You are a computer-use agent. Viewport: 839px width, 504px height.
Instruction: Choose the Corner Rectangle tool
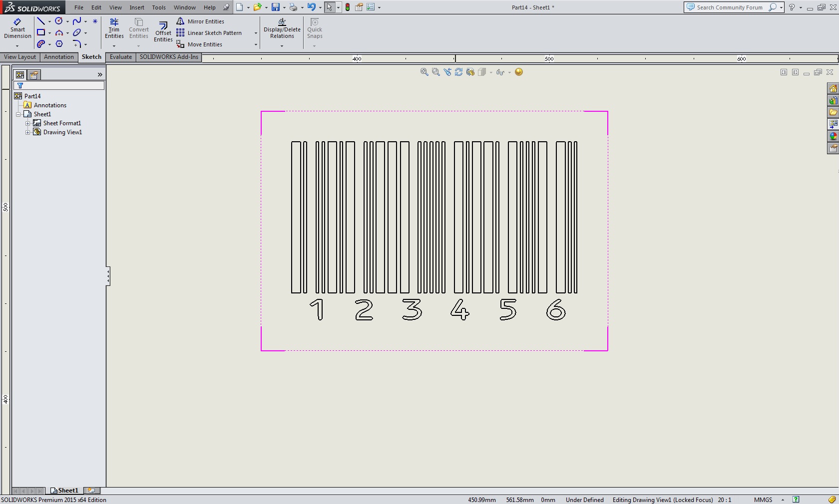[41, 33]
